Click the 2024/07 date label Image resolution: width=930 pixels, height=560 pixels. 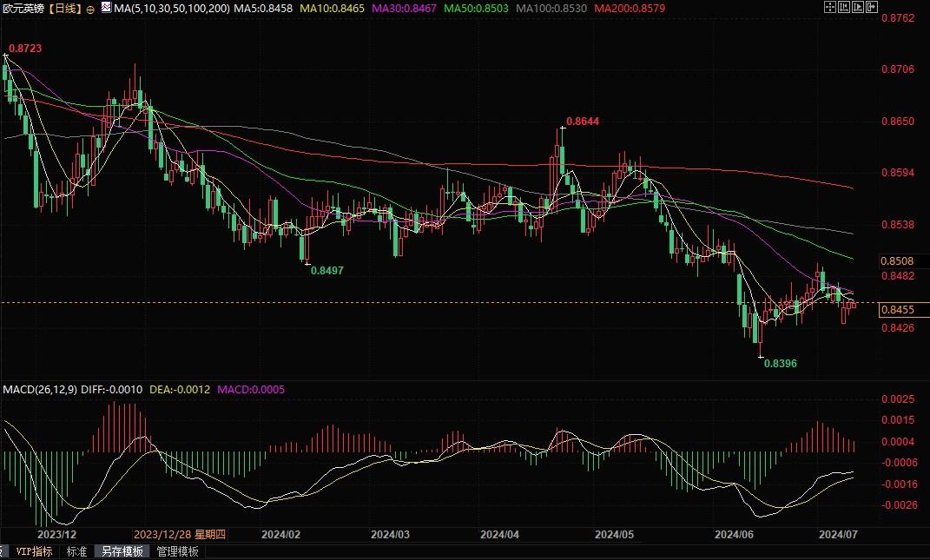tap(838, 535)
